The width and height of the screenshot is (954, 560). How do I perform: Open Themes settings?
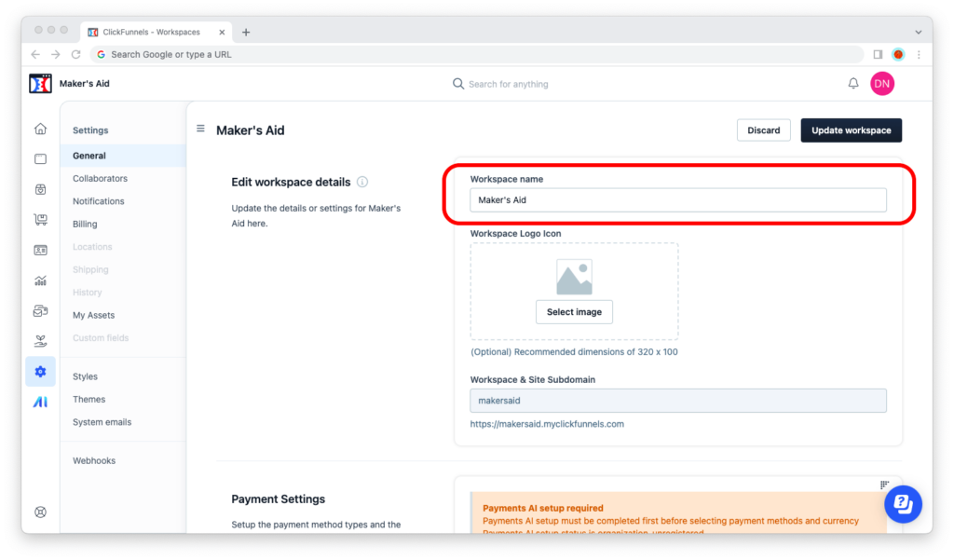pyautogui.click(x=89, y=400)
